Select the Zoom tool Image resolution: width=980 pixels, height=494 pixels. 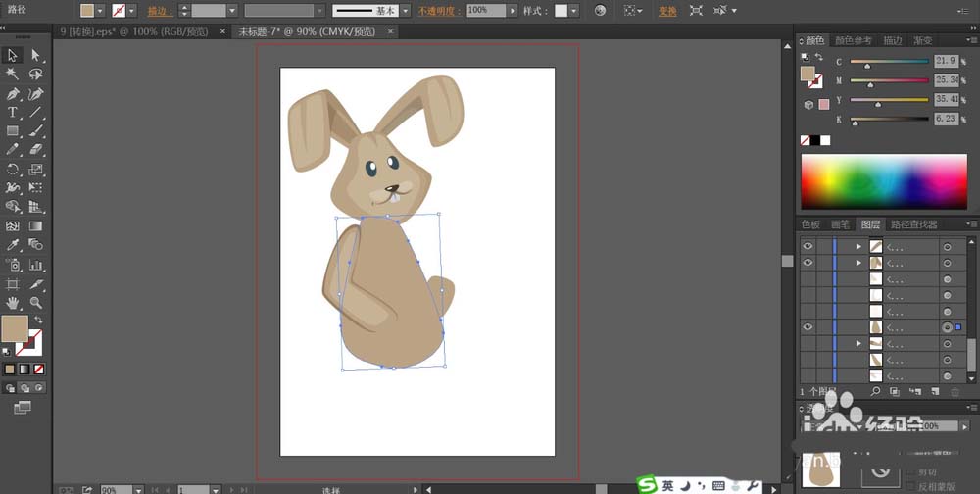coord(36,303)
